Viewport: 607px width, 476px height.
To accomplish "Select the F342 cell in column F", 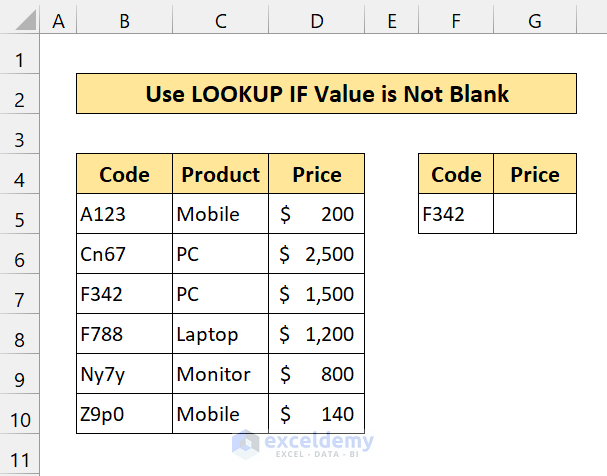I will coord(456,214).
